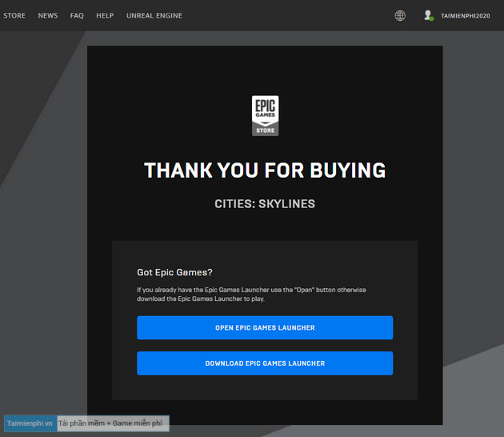The width and height of the screenshot is (504, 437).
Task: Open the FAQ page
Action: pyautogui.click(x=77, y=15)
